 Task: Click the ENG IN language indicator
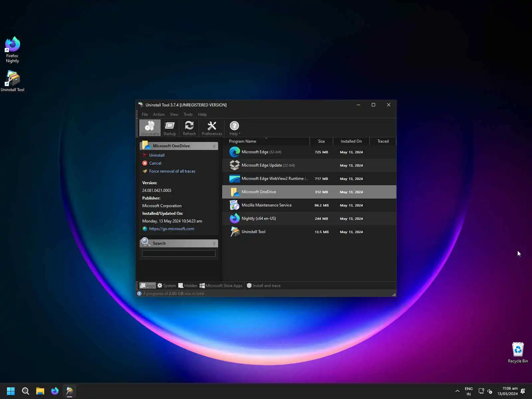(x=468, y=391)
